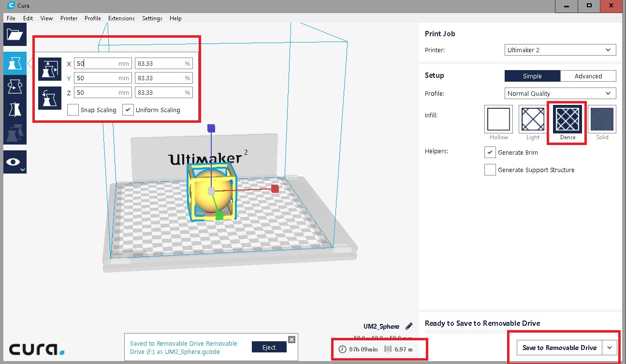Open the Help menu

pos(175,18)
